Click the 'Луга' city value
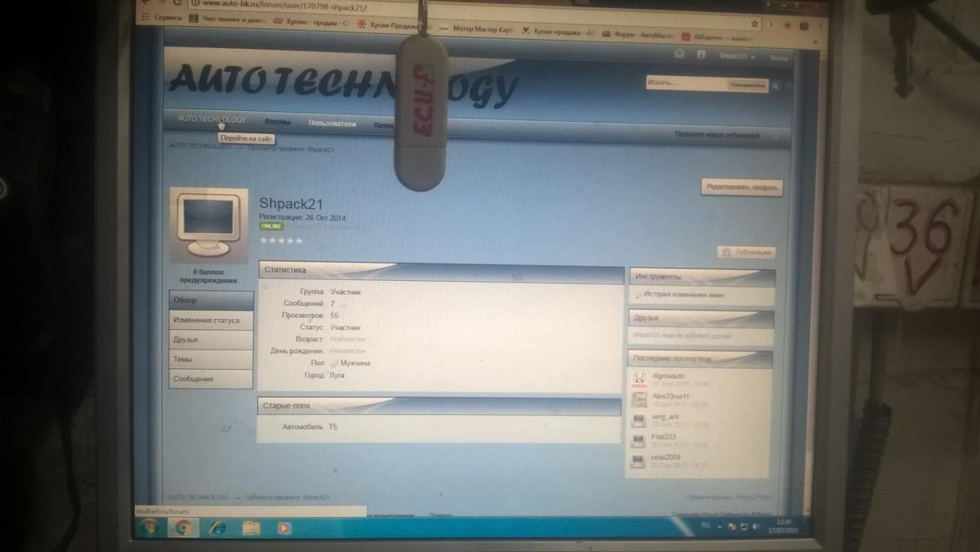Image resolution: width=980 pixels, height=552 pixels. pyautogui.click(x=337, y=375)
